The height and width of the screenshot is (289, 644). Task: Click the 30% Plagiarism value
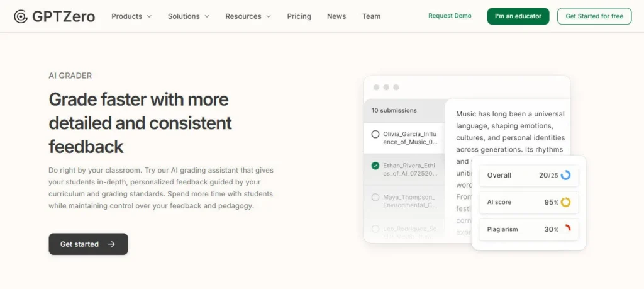(551, 229)
